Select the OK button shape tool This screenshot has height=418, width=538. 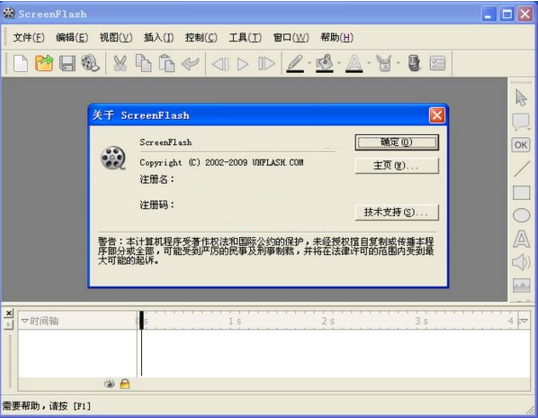tap(521, 145)
